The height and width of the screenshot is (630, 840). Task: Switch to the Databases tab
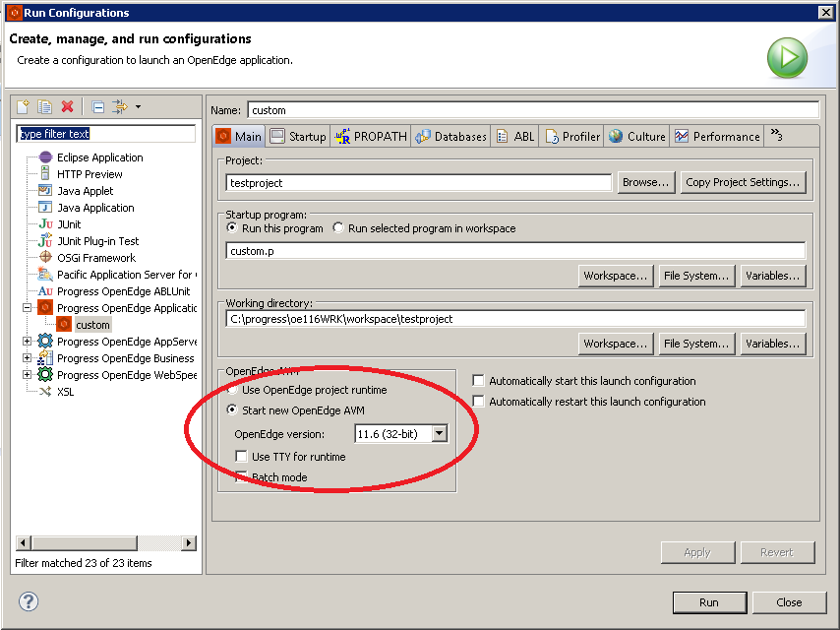(x=450, y=136)
